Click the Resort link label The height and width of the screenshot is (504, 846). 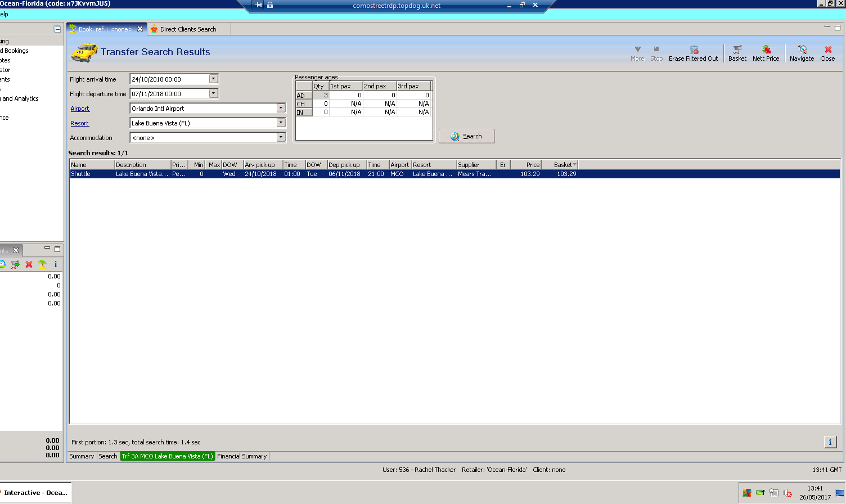(x=79, y=123)
